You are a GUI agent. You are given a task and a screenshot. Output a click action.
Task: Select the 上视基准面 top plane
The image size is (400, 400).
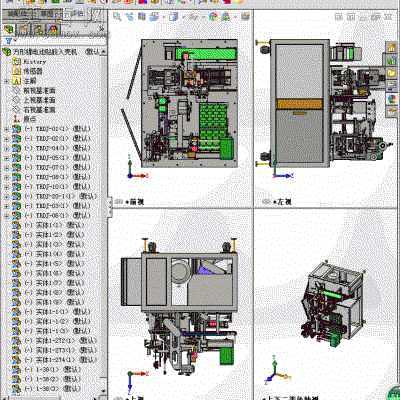tap(34, 100)
